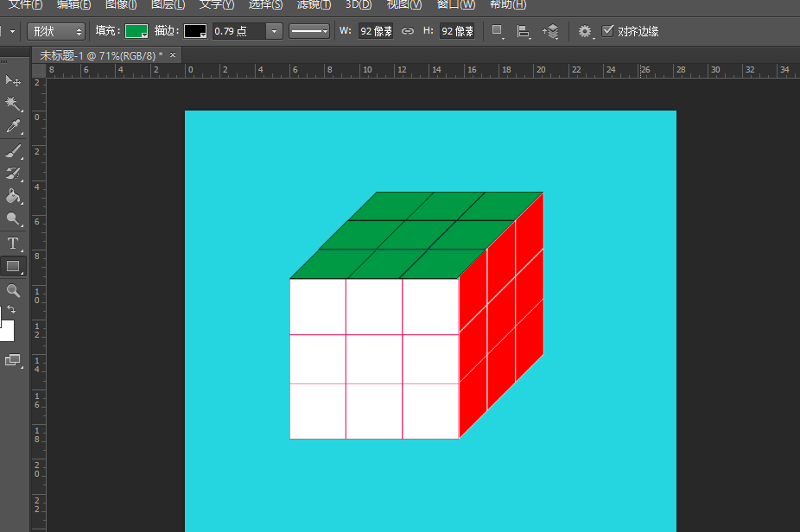
Task: Select the Magic Wand tool
Action: [13, 104]
